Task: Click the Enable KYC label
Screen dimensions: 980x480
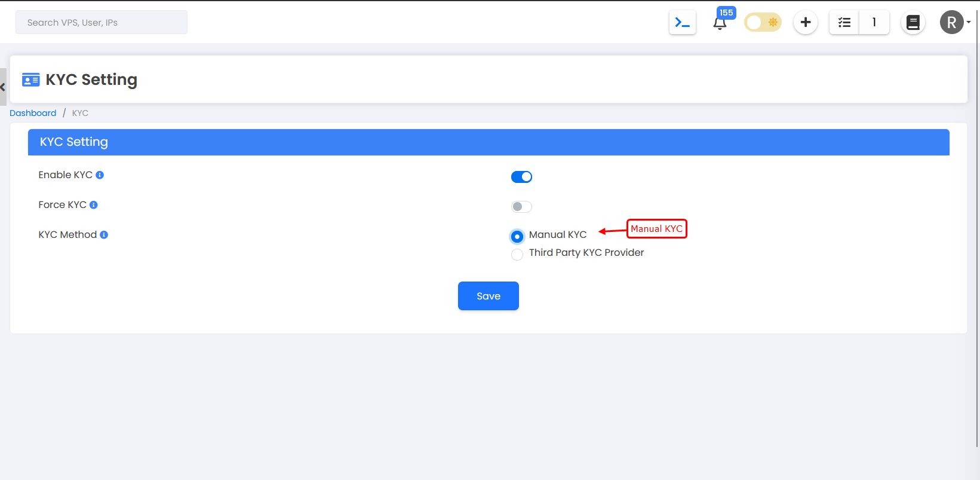Action: point(66,175)
